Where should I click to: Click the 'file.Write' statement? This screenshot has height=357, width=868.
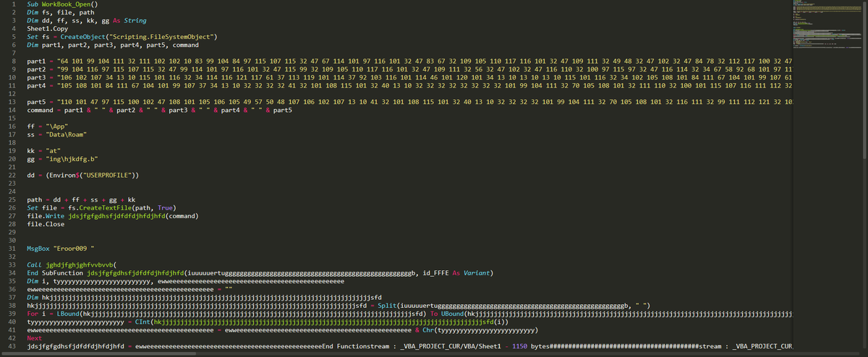113,215
